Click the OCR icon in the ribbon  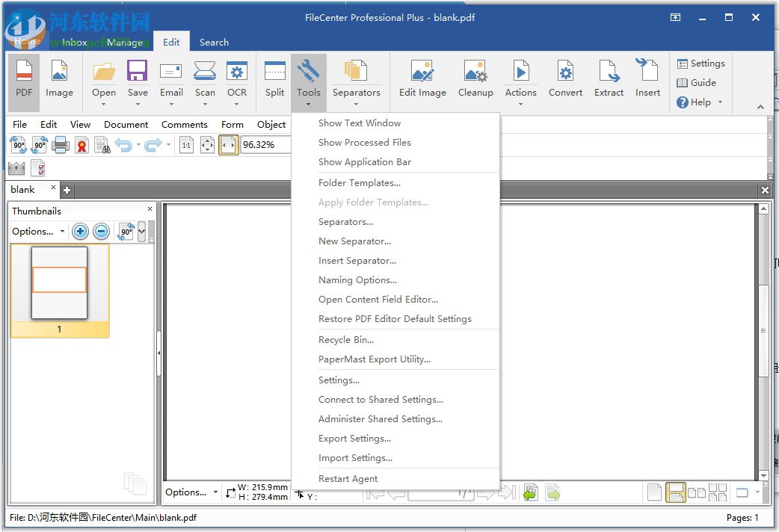[x=237, y=78]
